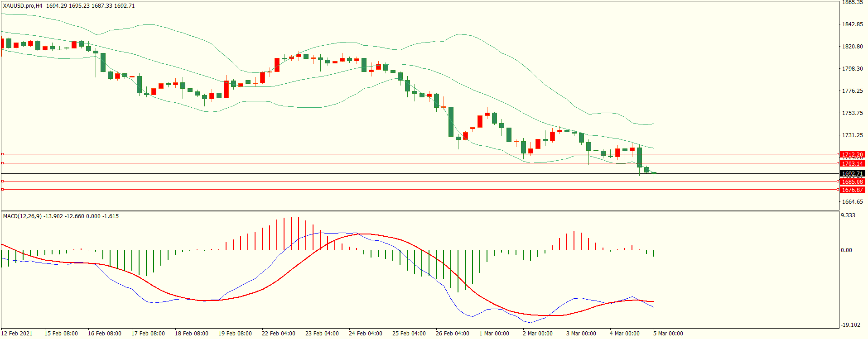Viewport: 868px width, 339px height.
Task: Click the 22 Feb 04:00 time label
Action: click(x=278, y=334)
